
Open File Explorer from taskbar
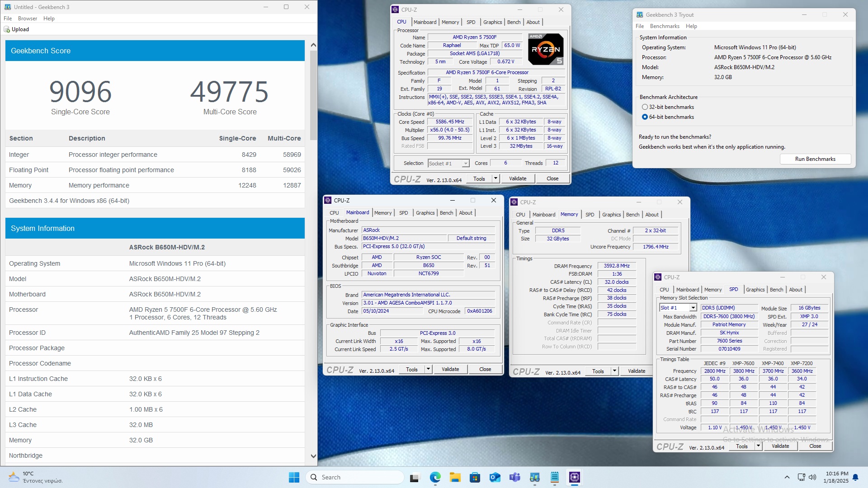tap(455, 477)
